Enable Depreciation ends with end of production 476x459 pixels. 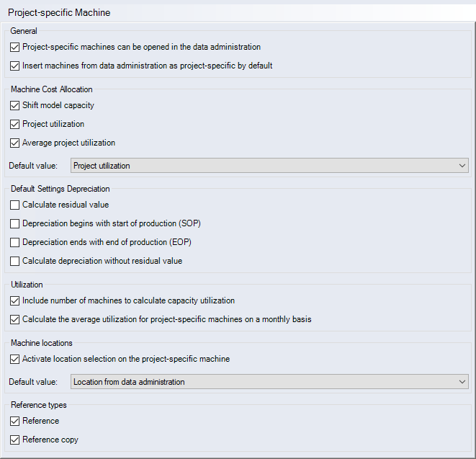[15, 242]
